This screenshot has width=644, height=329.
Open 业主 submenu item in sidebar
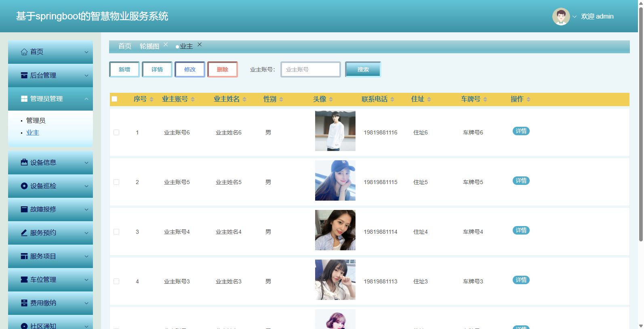click(x=33, y=132)
